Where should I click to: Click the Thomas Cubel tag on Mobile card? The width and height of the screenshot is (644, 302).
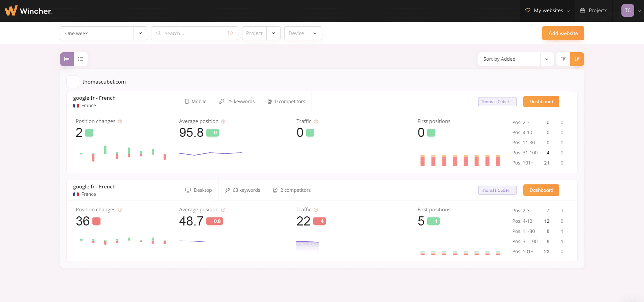tap(497, 101)
